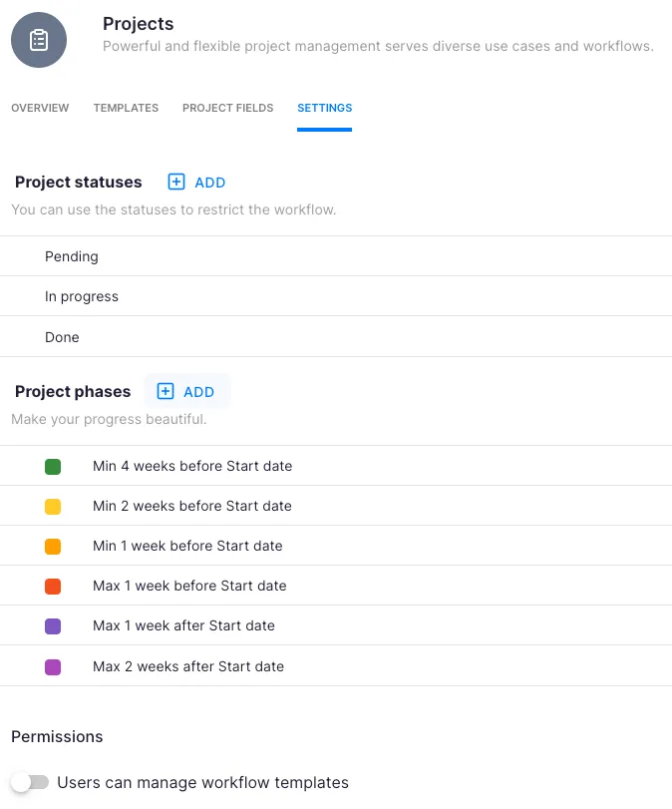Go to the Project Fields tab
The image size is (672, 809).
click(227, 108)
